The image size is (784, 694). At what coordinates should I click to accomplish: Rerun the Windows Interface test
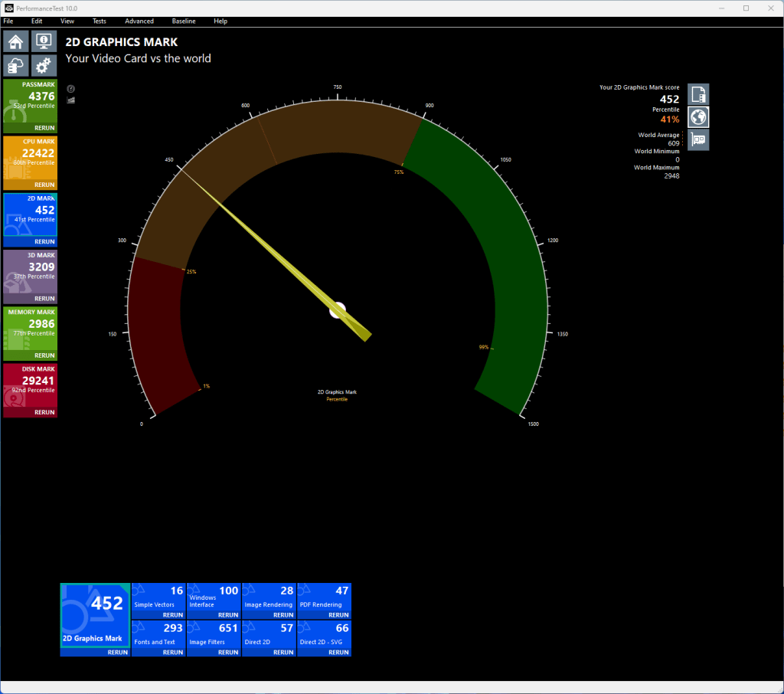click(x=228, y=615)
